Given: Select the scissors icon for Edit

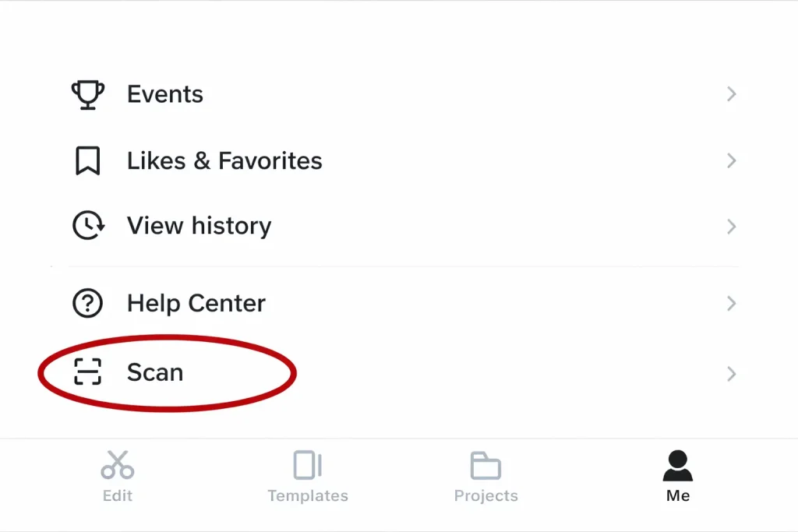Looking at the screenshot, I should click(117, 464).
